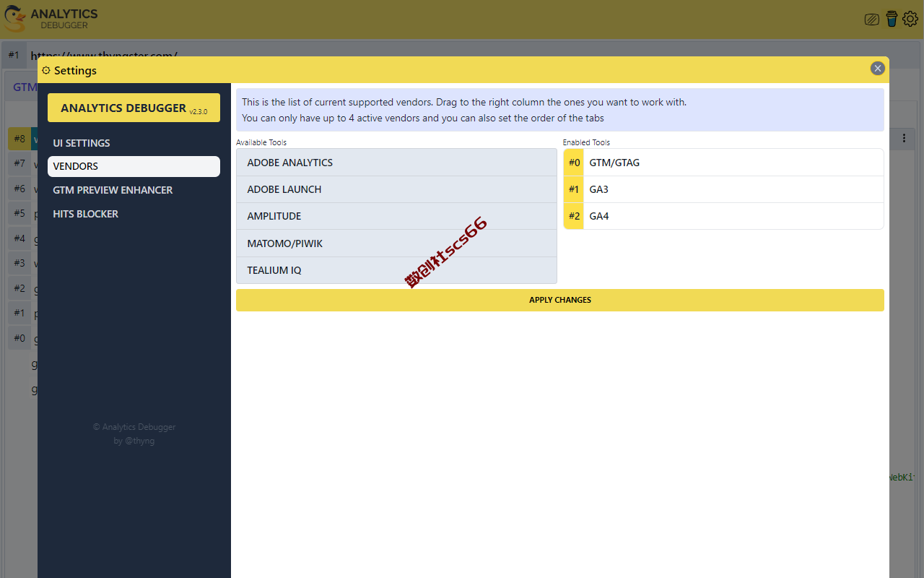Click the #1 page URL tab badge
Viewport: 924px width, 578px height.
click(x=14, y=55)
